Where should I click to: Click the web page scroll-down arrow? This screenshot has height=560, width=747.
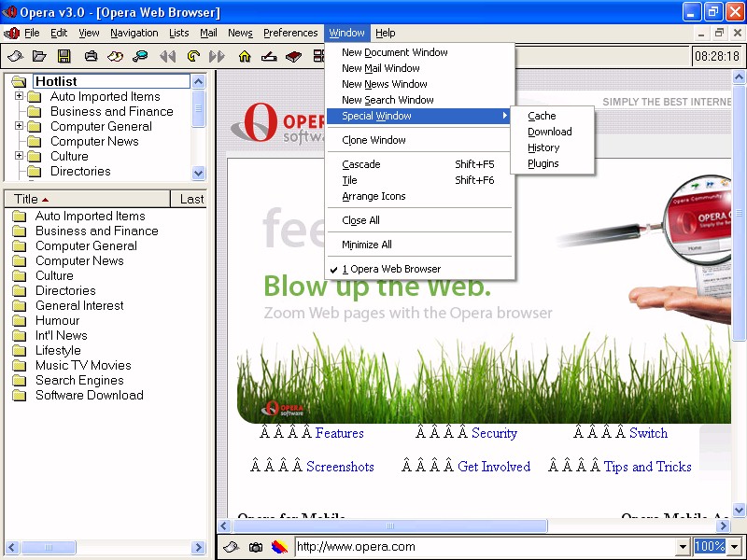point(740,510)
